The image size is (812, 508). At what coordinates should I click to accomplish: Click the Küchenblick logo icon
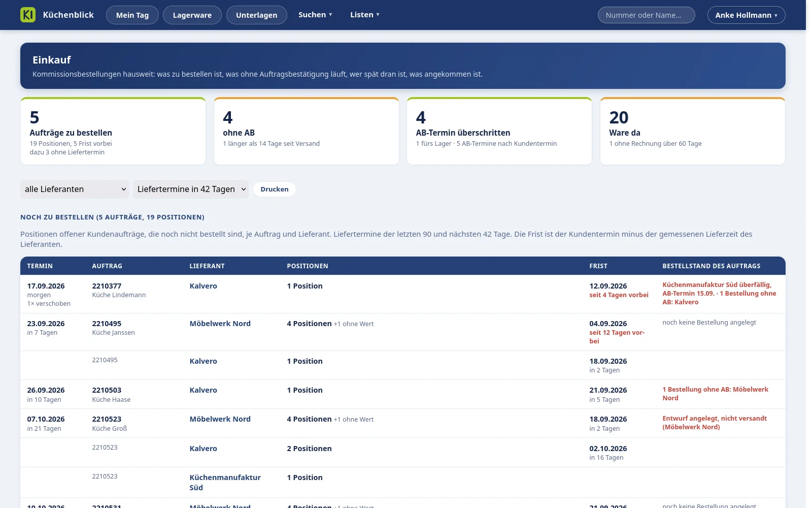[x=28, y=15]
